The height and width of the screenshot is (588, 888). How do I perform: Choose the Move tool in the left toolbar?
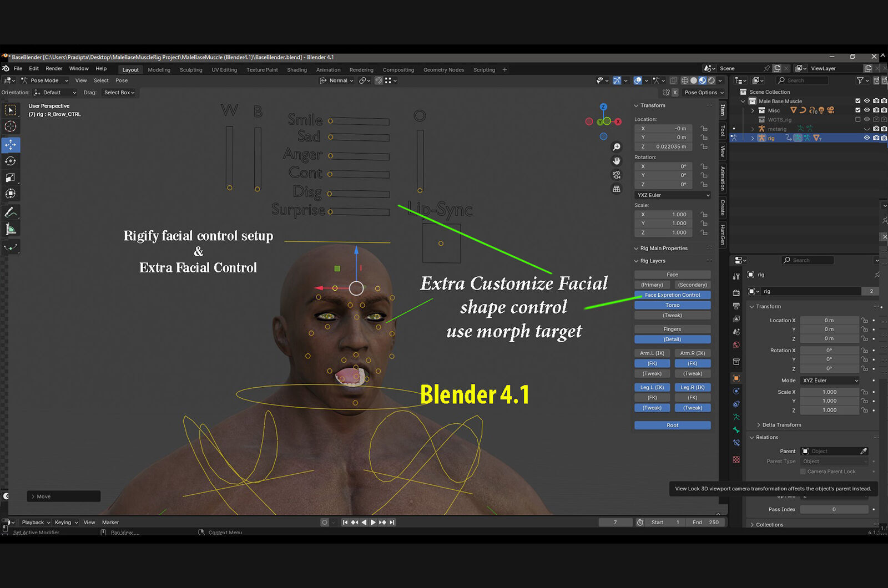(x=11, y=145)
